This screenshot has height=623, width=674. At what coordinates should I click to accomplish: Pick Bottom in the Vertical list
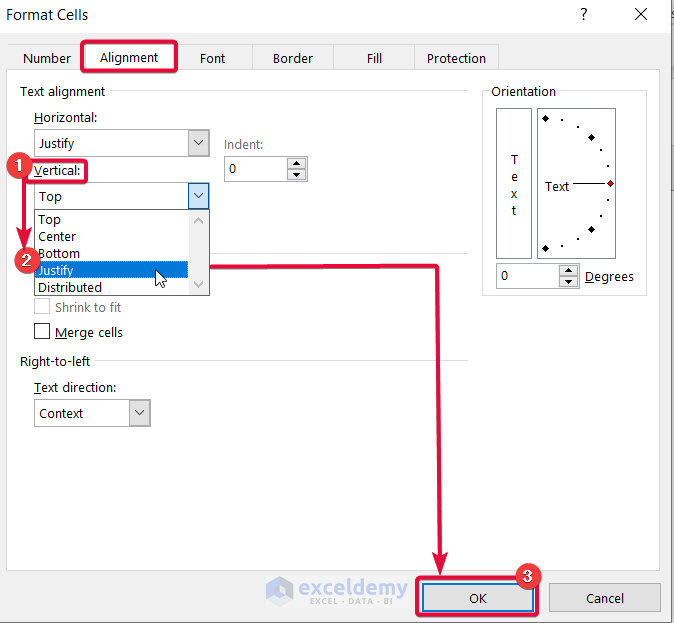click(x=111, y=253)
